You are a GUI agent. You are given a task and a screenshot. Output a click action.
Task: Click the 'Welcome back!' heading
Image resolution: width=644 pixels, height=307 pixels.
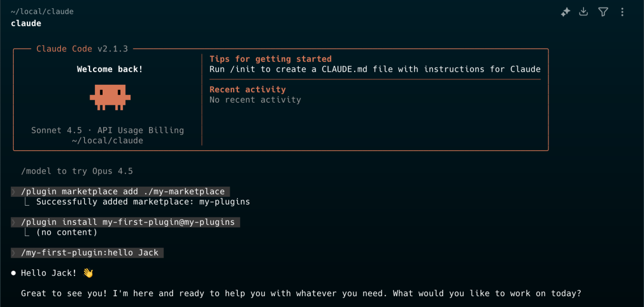(110, 69)
